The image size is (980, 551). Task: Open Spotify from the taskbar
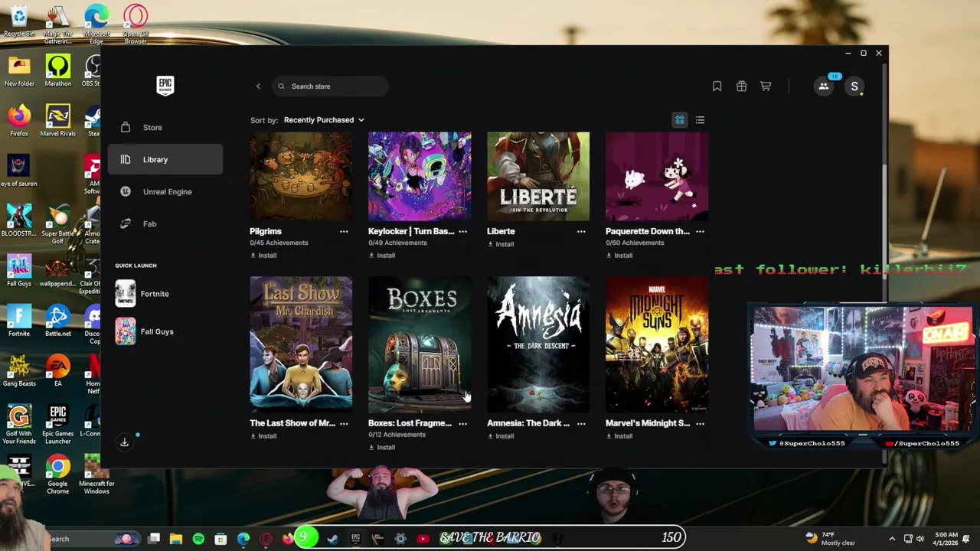point(198,539)
